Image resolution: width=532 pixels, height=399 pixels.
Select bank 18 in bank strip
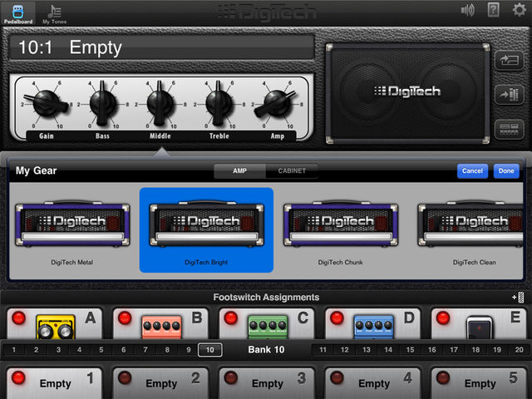475,350
